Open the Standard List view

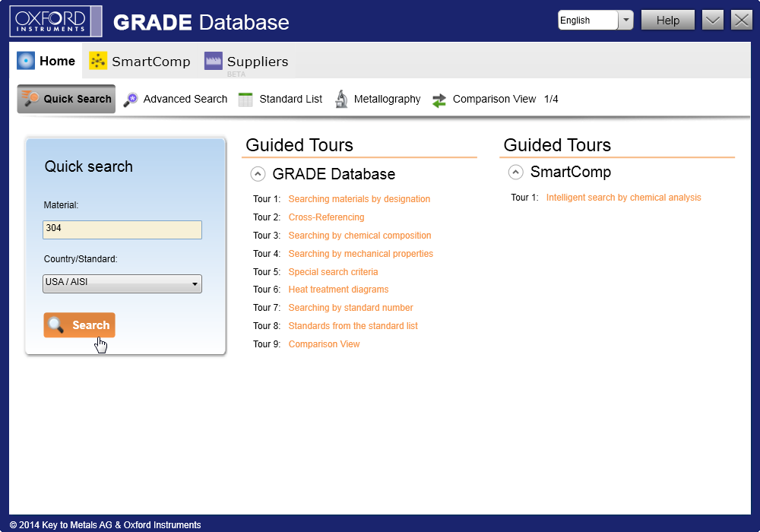280,99
